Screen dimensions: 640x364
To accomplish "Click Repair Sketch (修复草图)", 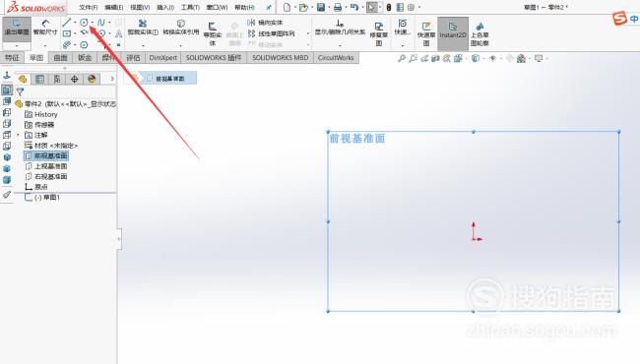I will 379,33.
